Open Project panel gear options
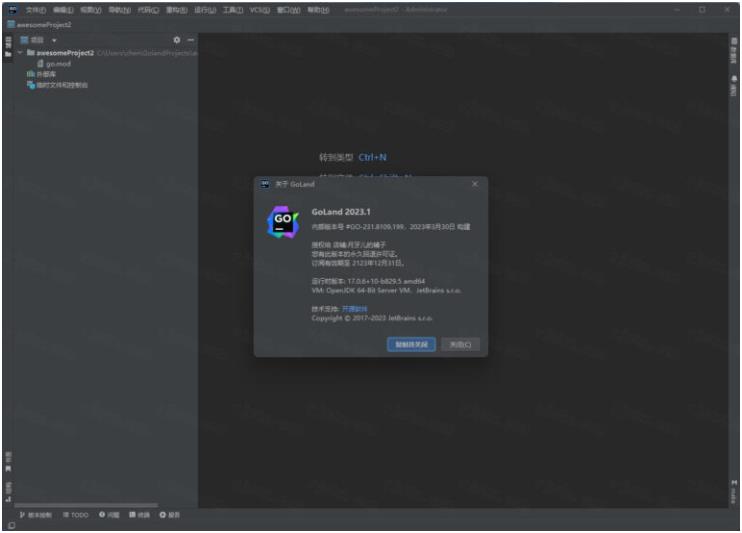Viewport: 742px width, 533px height. coord(177,40)
